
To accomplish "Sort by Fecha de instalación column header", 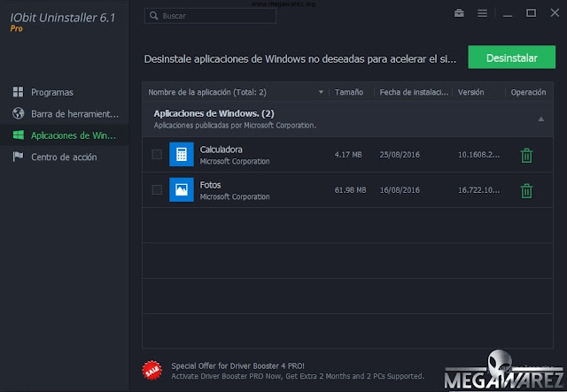I will [x=414, y=92].
